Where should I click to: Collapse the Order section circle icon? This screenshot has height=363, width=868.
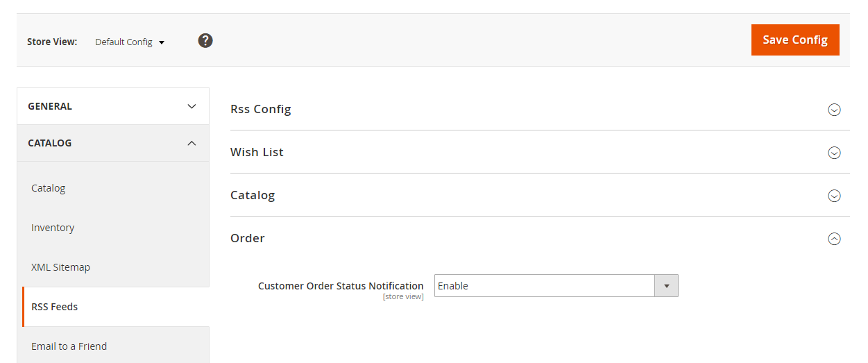click(835, 239)
